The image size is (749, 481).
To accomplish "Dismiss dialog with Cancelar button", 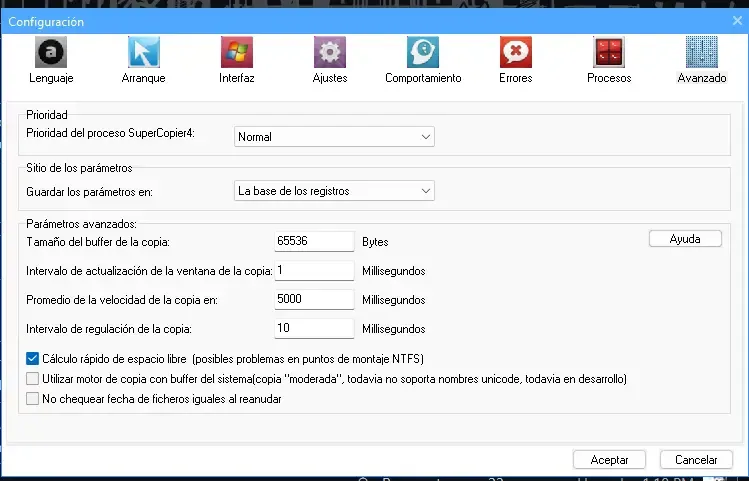I will point(696,460).
